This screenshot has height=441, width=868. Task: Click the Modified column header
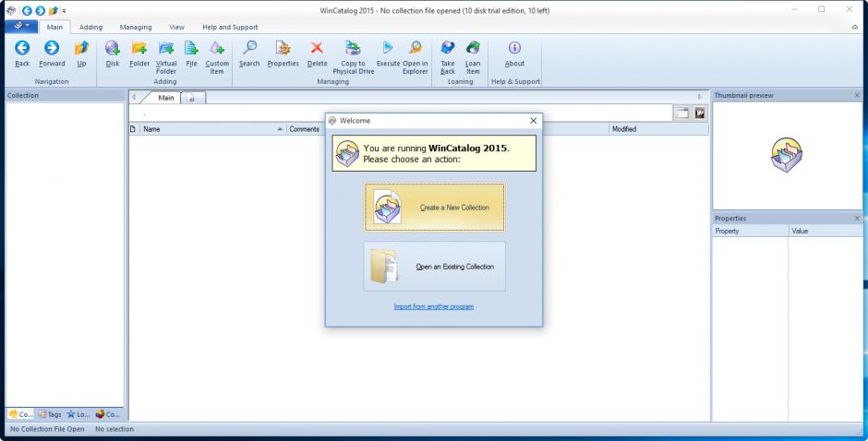tap(658, 129)
